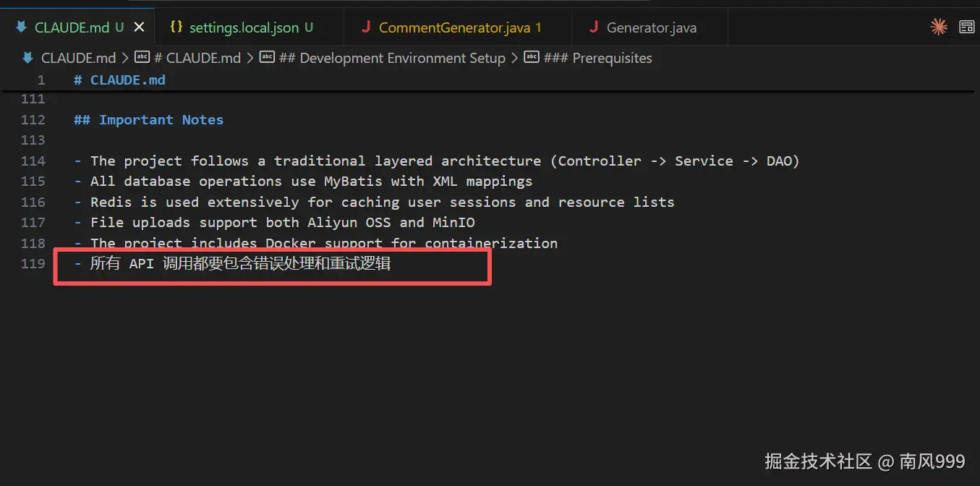Click line number 114 in the gutter
Screen dimensions: 980x486
click(x=33, y=161)
